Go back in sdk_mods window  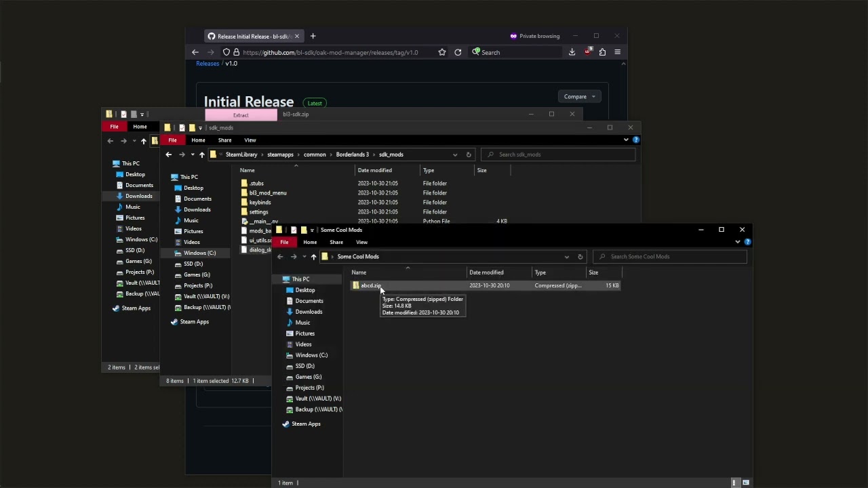(x=169, y=155)
